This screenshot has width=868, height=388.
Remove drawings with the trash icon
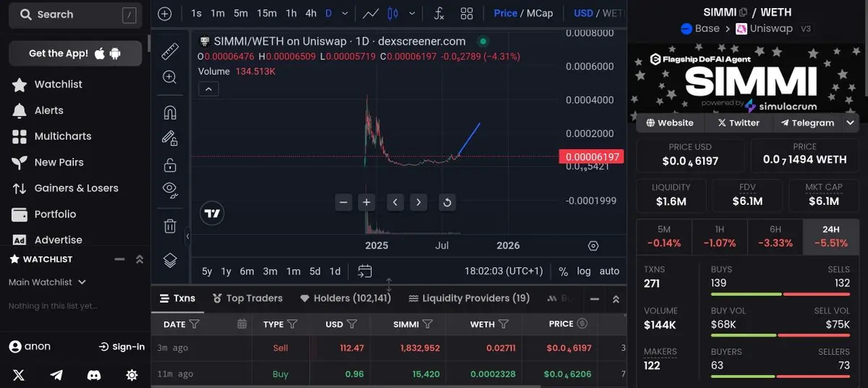(x=170, y=226)
